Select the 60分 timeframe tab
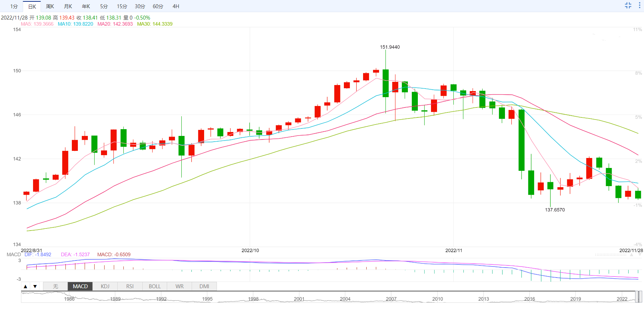Viewport: 644px width, 311px height. point(158,6)
